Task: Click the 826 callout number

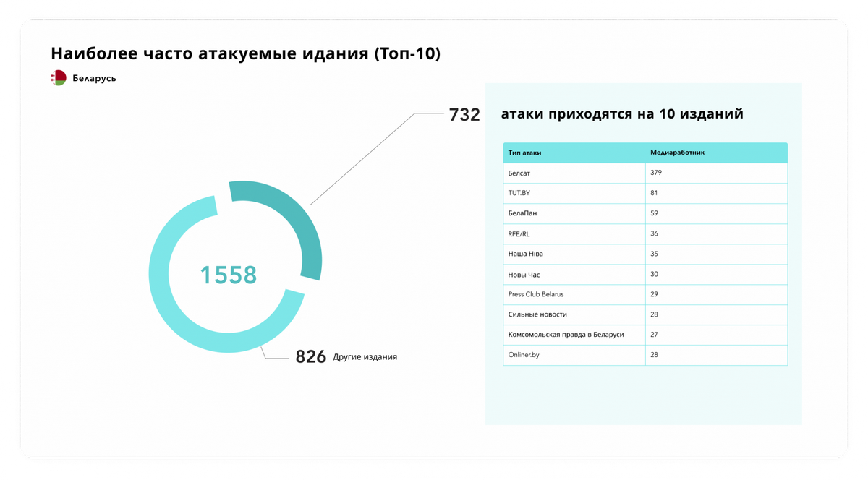Action: coord(311,356)
